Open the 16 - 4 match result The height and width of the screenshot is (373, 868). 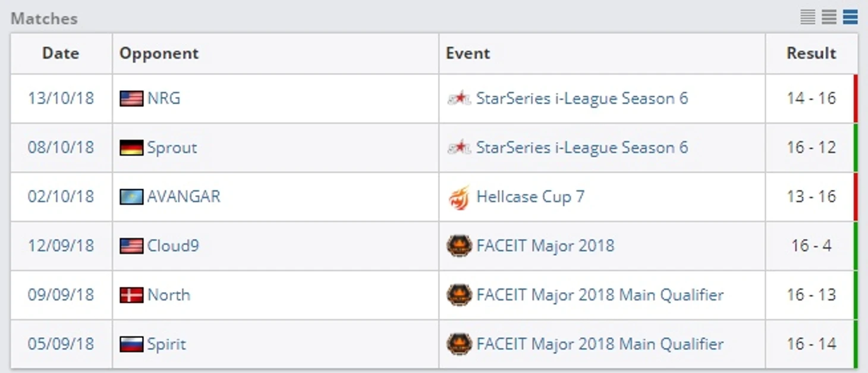click(811, 246)
